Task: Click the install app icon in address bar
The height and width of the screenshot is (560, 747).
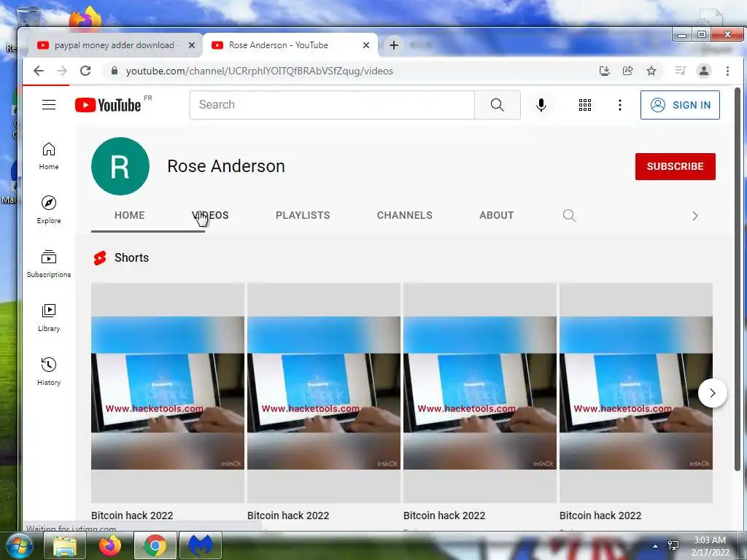Action: click(605, 71)
